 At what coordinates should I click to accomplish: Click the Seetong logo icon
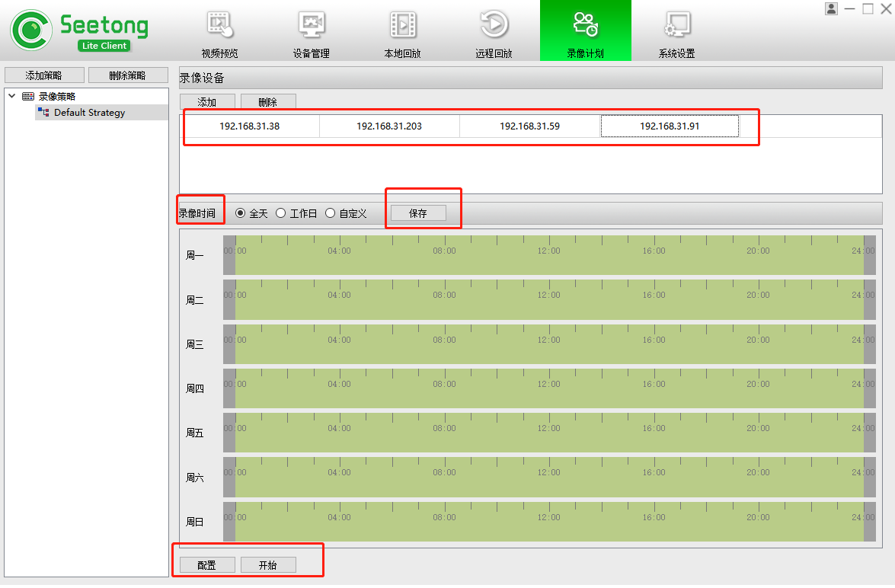click(x=31, y=30)
